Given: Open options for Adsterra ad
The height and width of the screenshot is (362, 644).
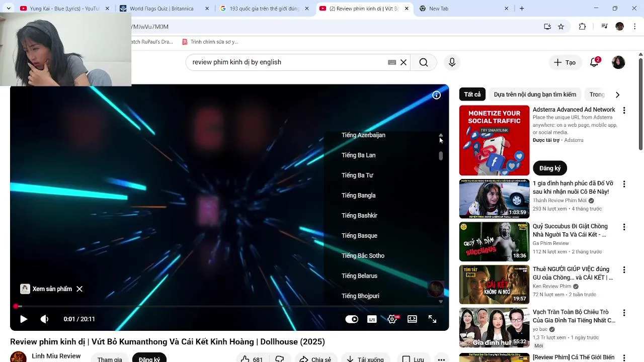Looking at the screenshot, I should [624, 111].
